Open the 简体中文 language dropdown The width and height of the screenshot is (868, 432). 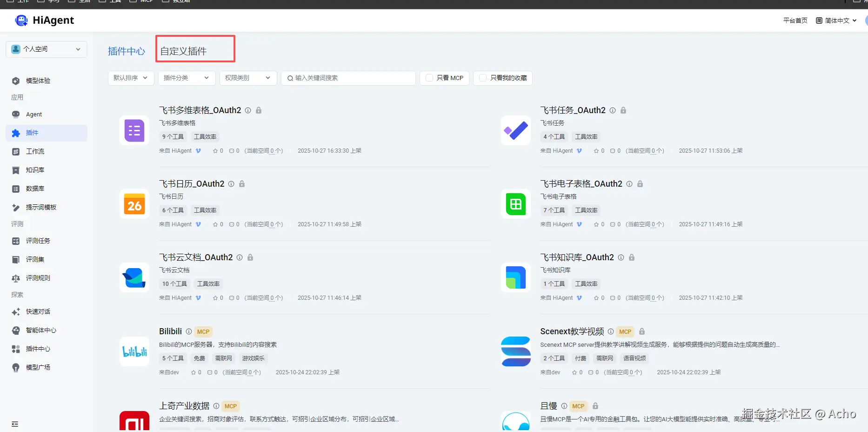836,20
